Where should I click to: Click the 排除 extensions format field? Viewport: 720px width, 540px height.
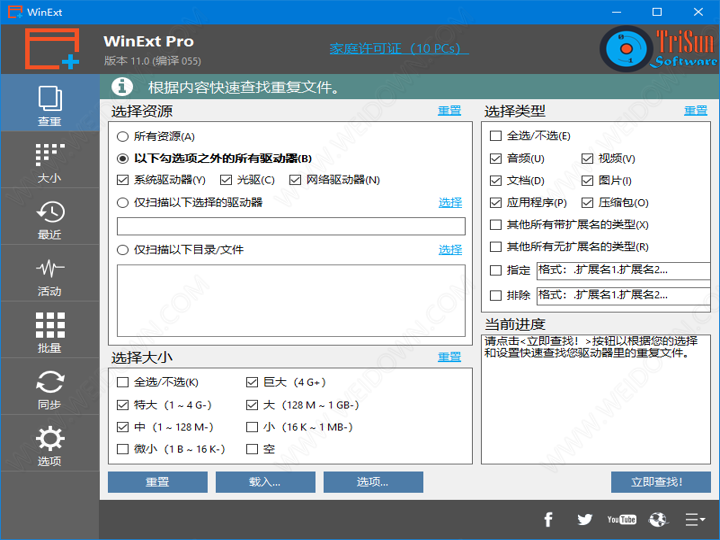point(623,296)
